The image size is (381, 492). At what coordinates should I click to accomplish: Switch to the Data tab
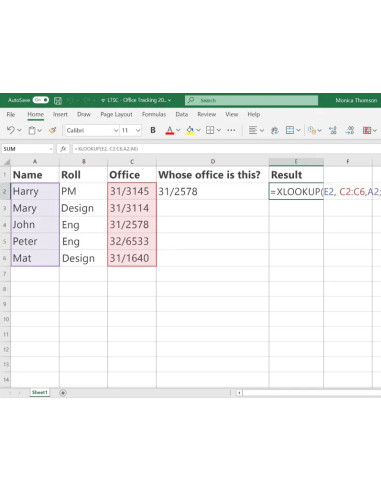(x=182, y=114)
